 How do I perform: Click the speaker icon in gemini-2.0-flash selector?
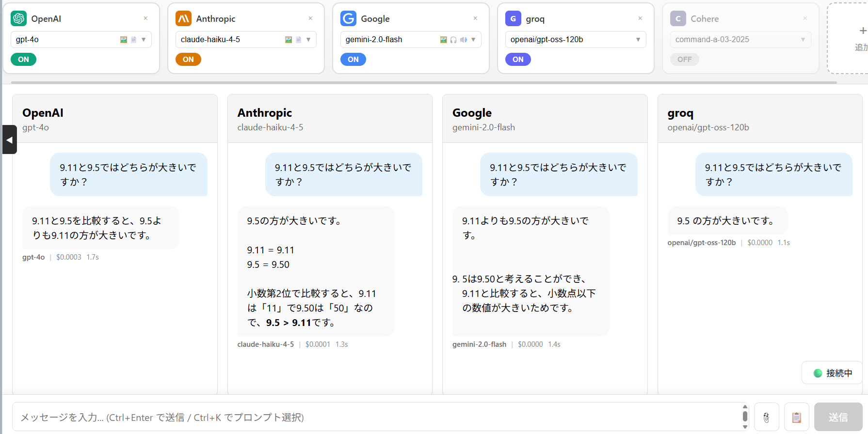coord(464,40)
